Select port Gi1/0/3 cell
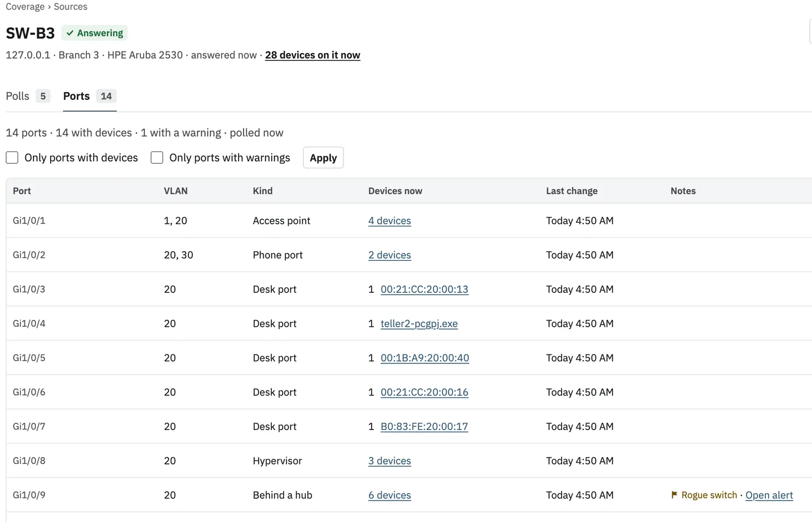This screenshot has width=812, height=522. (29, 289)
